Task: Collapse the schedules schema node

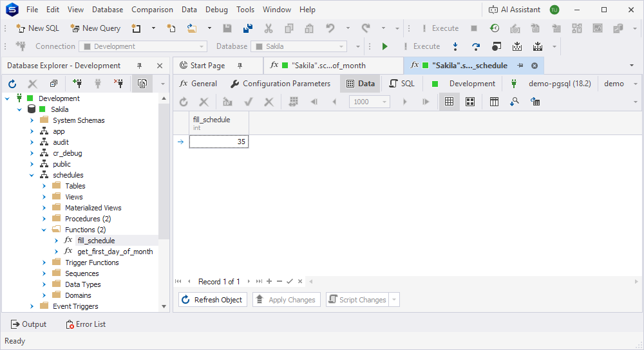Action: (x=32, y=175)
